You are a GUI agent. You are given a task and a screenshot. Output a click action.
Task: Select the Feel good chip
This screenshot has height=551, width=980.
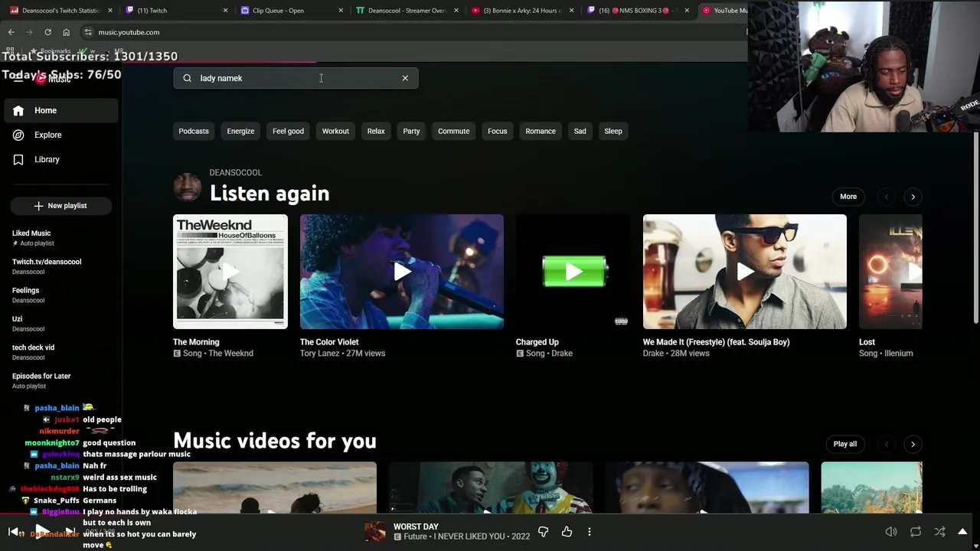tap(288, 131)
